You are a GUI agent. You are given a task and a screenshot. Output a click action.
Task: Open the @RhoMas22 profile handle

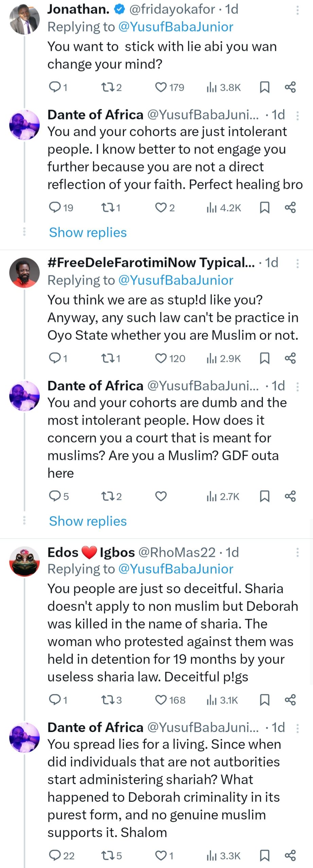pos(177,552)
